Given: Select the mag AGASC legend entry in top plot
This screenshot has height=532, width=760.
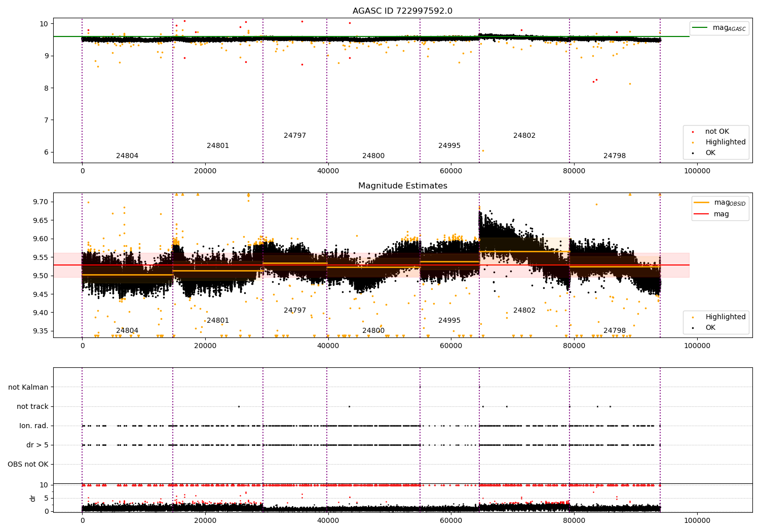Looking at the screenshot, I should click(719, 28).
